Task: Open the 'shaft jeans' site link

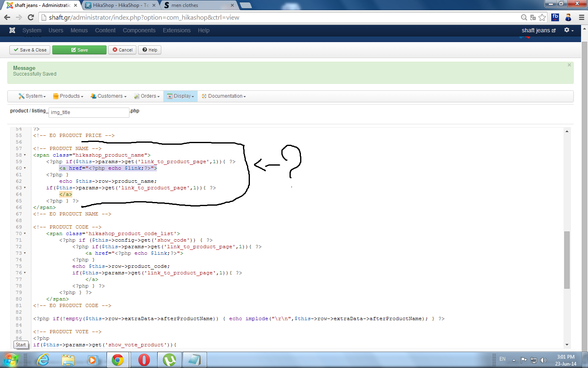Action: point(539,30)
